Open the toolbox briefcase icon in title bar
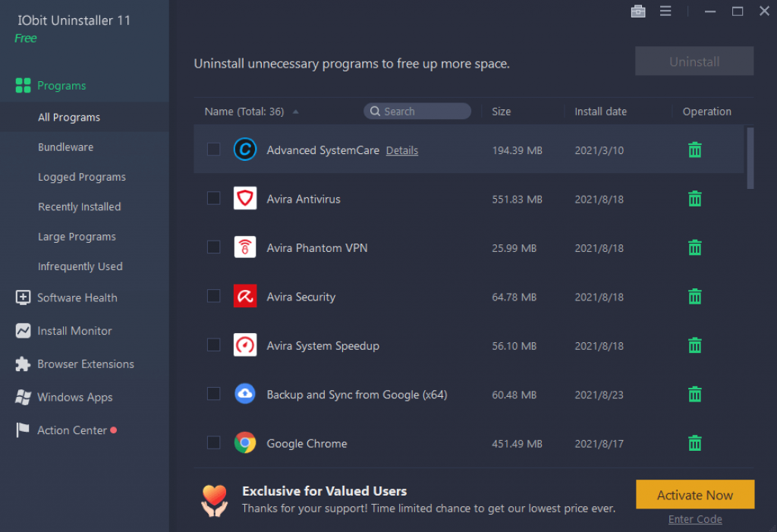 [638, 11]
